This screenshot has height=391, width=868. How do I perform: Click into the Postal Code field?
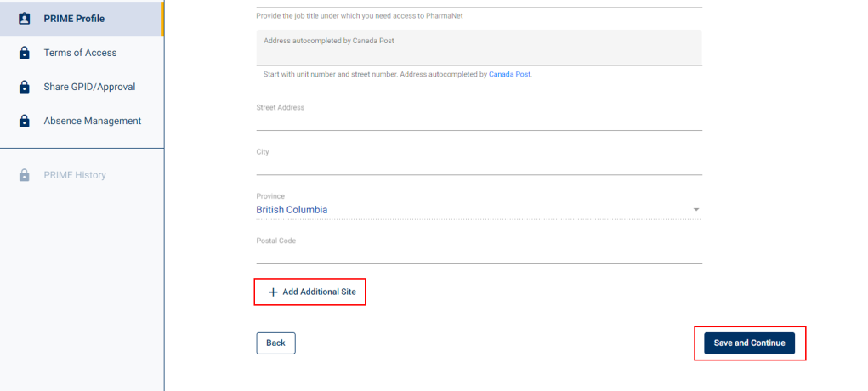click(479, 252)
